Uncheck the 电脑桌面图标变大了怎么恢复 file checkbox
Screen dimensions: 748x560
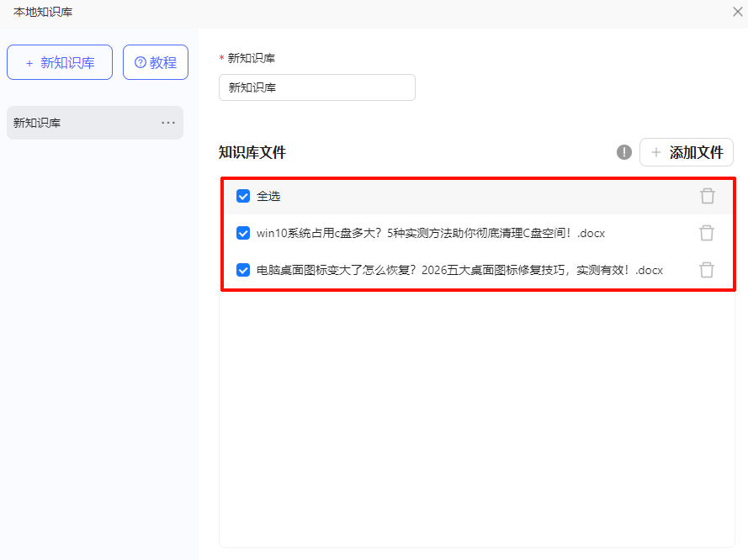tap(243, 270)
